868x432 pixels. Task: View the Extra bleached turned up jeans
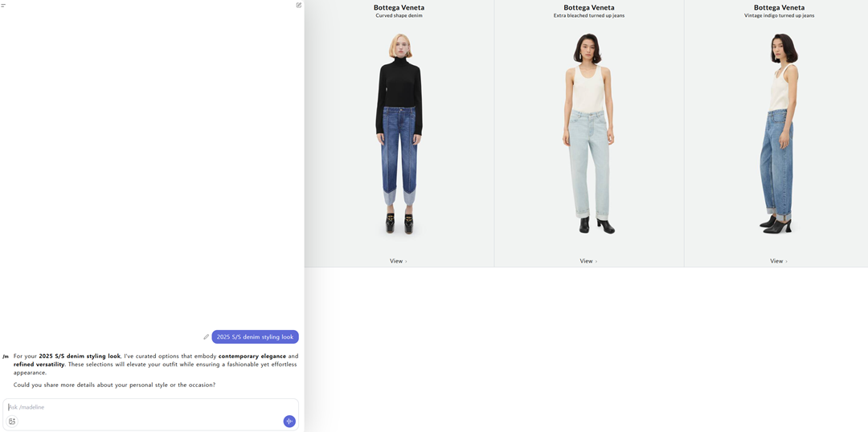pos(588,261)
